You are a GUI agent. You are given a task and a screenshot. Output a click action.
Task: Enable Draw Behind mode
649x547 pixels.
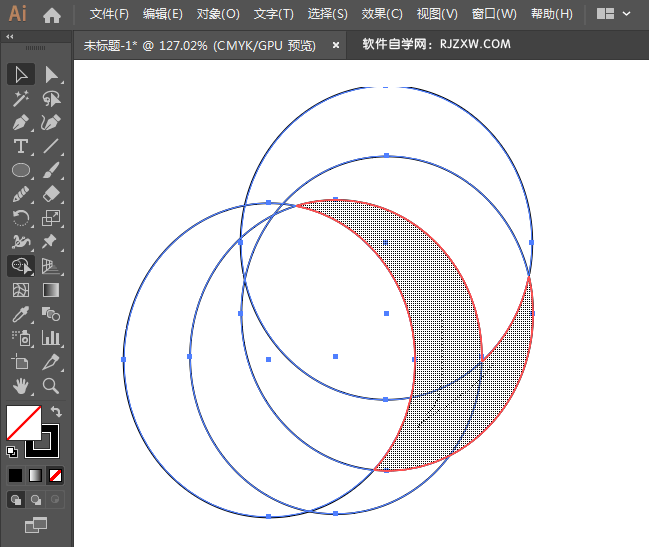point(36,500)
